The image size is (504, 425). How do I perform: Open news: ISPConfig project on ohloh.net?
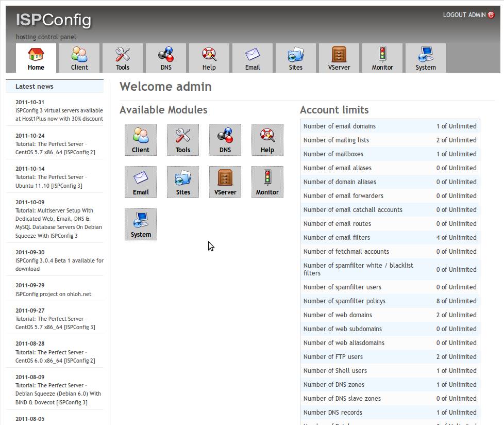pyautogui.click(x=54, y=294)
